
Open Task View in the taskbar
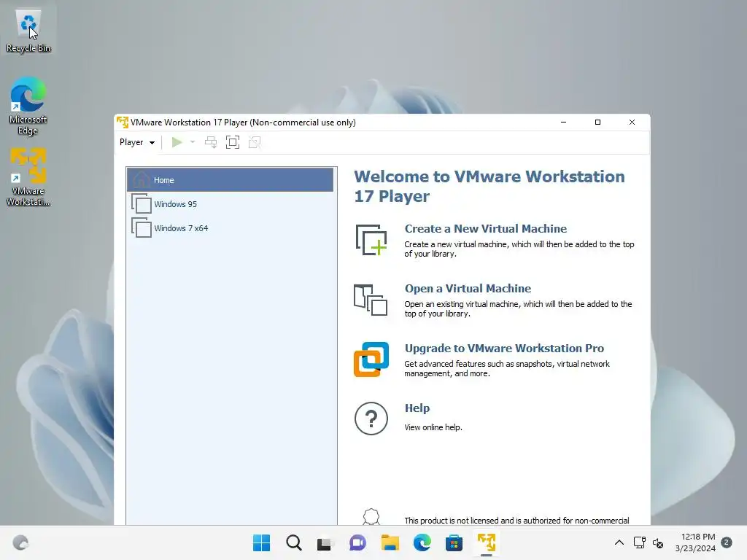pos(325,542)
